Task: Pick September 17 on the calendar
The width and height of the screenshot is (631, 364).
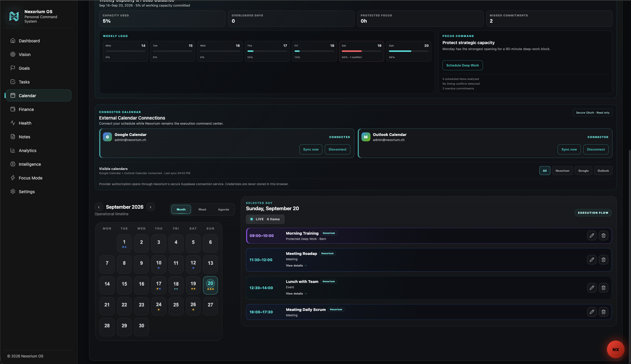Action: pyautogui.click(x=159, y=285)
